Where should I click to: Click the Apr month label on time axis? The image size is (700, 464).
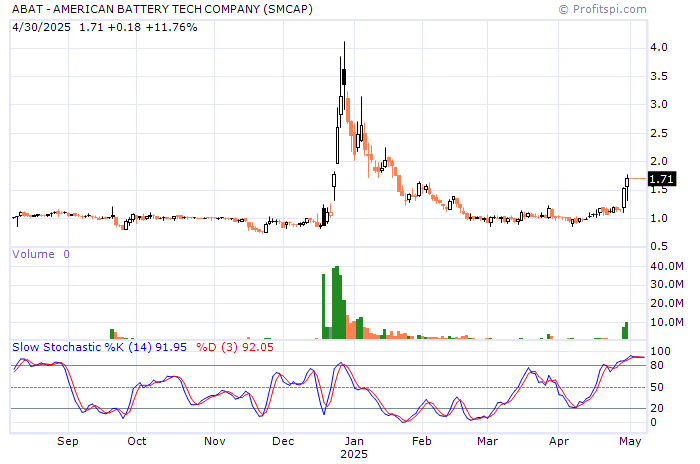pyautogui.click(x=559, y=441)
